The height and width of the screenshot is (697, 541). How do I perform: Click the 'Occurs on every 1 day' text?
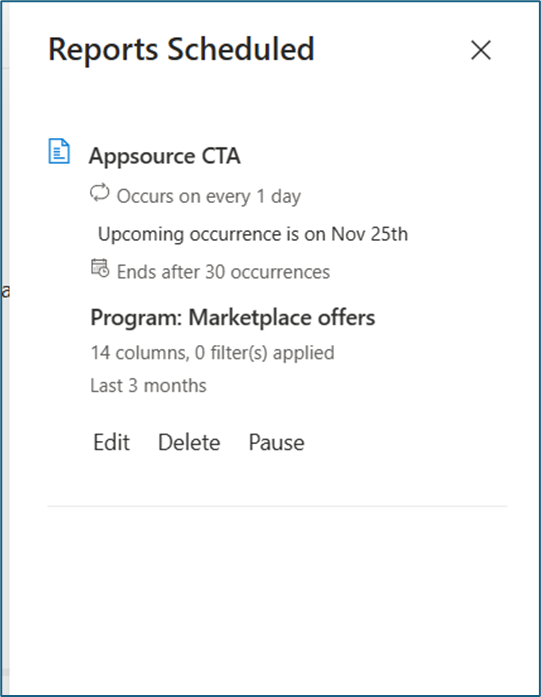(209, 196)
